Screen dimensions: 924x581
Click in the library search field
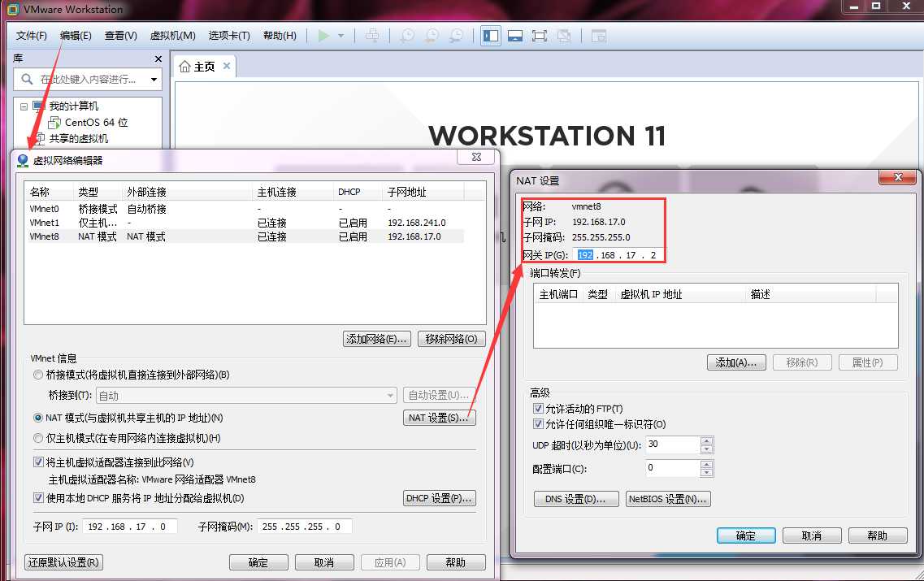pos(88,79)
